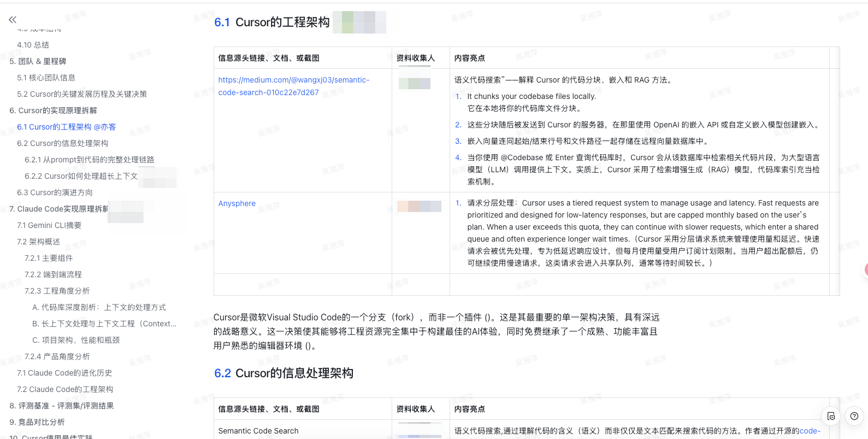The height and width of the screenshot is (439, 868).
Task: Select outline item "B. 长上下文处理与上下文工程"
Action: 104,324
